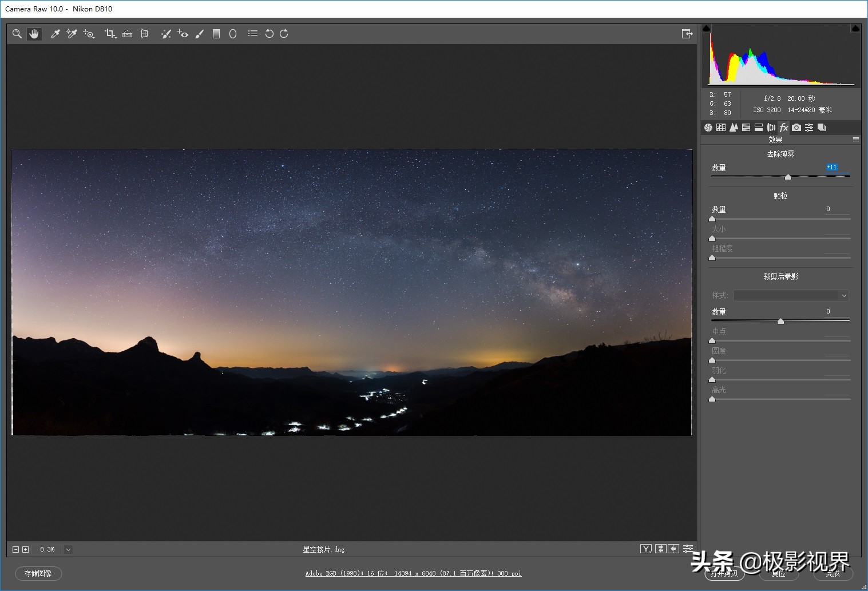Open the 效果 panel flyout menu
This screenshot has height=591, width=868.
856,140
